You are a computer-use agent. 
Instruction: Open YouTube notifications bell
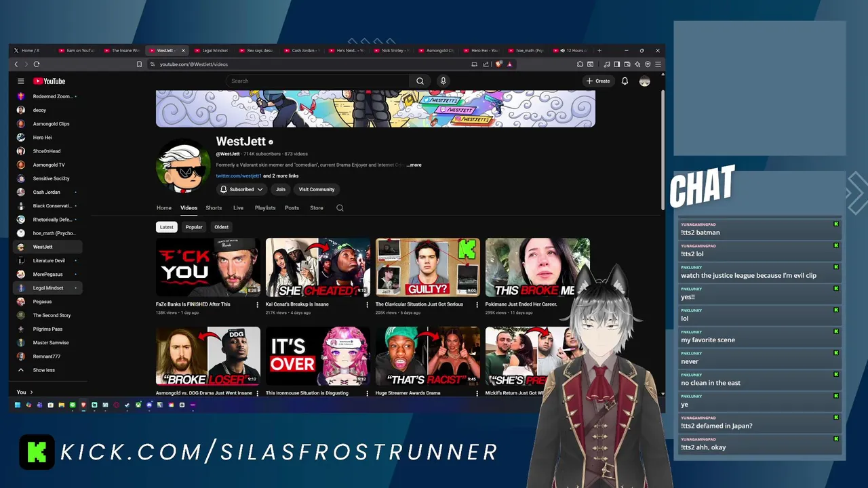pyautogui.click(x=625, y=81)
